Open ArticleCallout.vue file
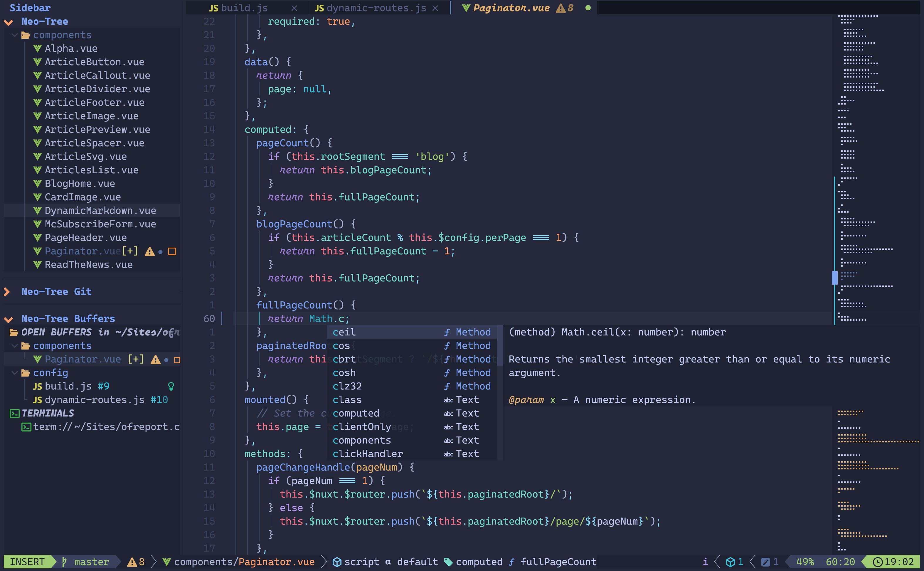This screenshot has width=924, height=571. (x=97, y=75)
